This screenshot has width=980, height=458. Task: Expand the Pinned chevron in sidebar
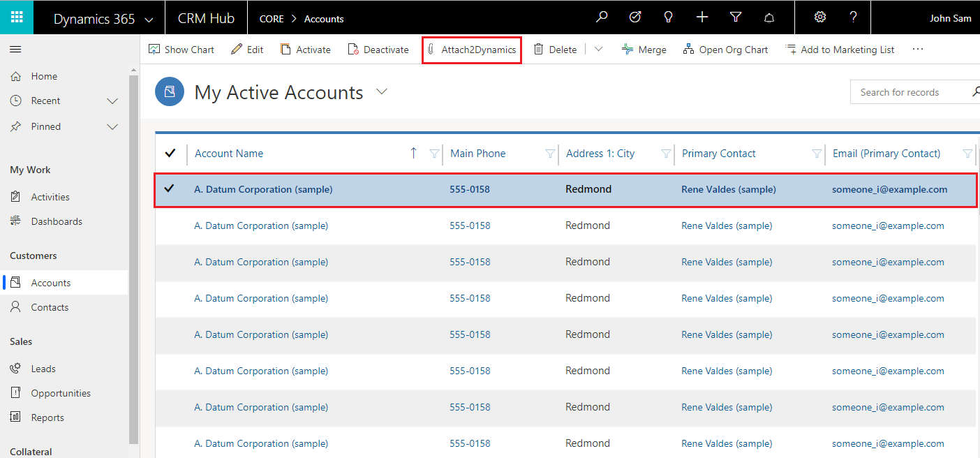[x=112, y=126]
